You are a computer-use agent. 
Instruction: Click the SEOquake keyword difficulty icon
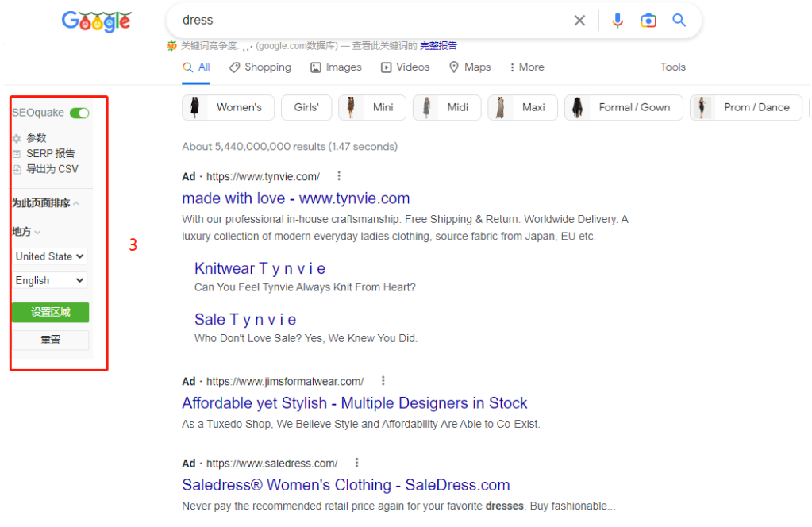pos(172,46)
